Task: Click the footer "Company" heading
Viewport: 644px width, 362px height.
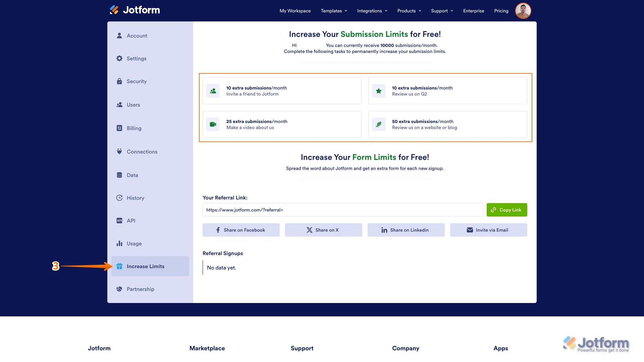Action: tap(406, 348)
